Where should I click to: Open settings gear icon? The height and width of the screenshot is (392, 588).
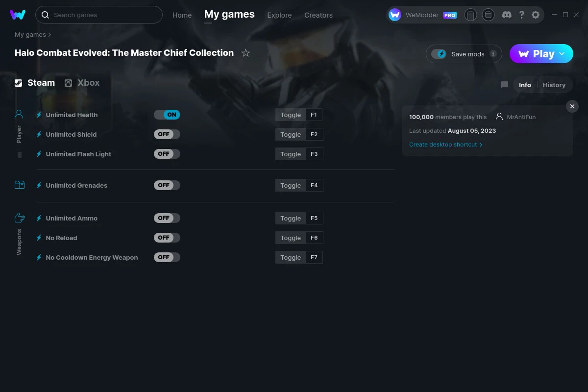tap(536, 15)
